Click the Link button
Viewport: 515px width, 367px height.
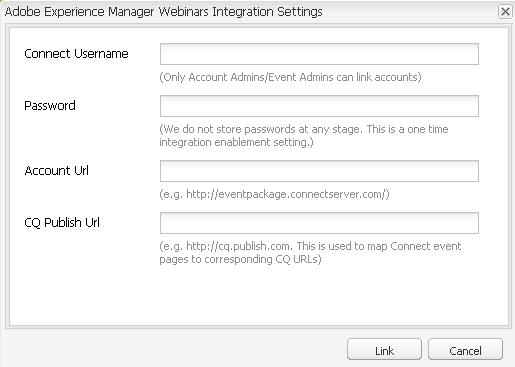(x=384, y=349)
